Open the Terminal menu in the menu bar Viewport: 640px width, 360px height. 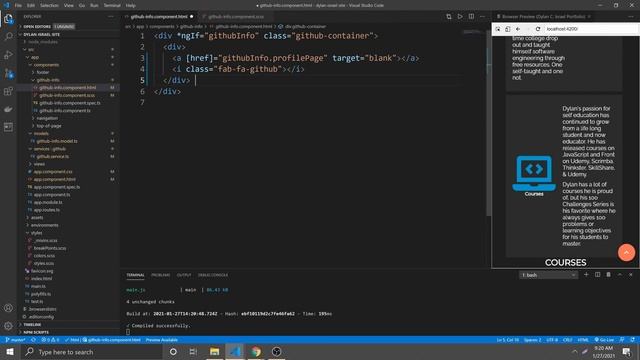(112, 6)
